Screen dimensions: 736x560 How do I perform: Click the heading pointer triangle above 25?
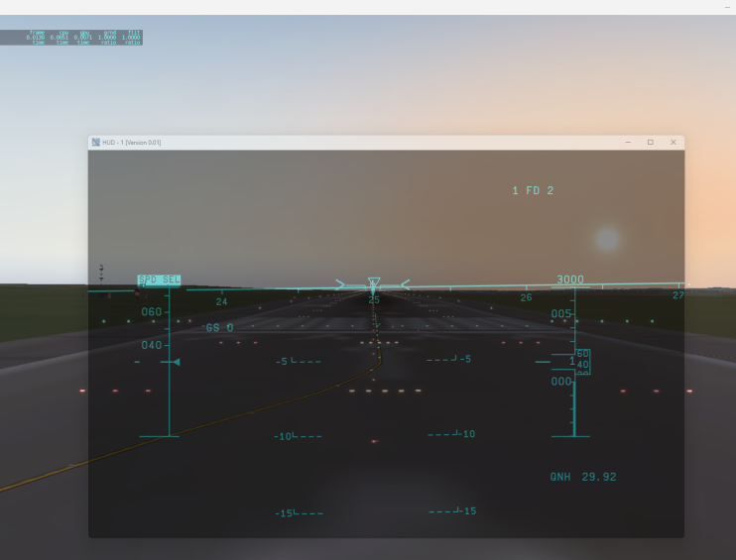click(x=374, y=283)
